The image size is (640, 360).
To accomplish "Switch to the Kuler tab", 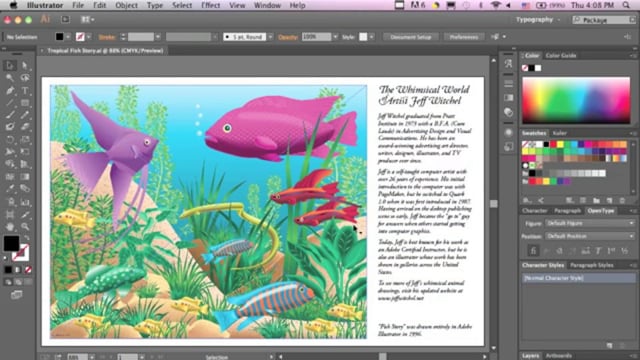I will pyautogui.click(x=560, y=133).
